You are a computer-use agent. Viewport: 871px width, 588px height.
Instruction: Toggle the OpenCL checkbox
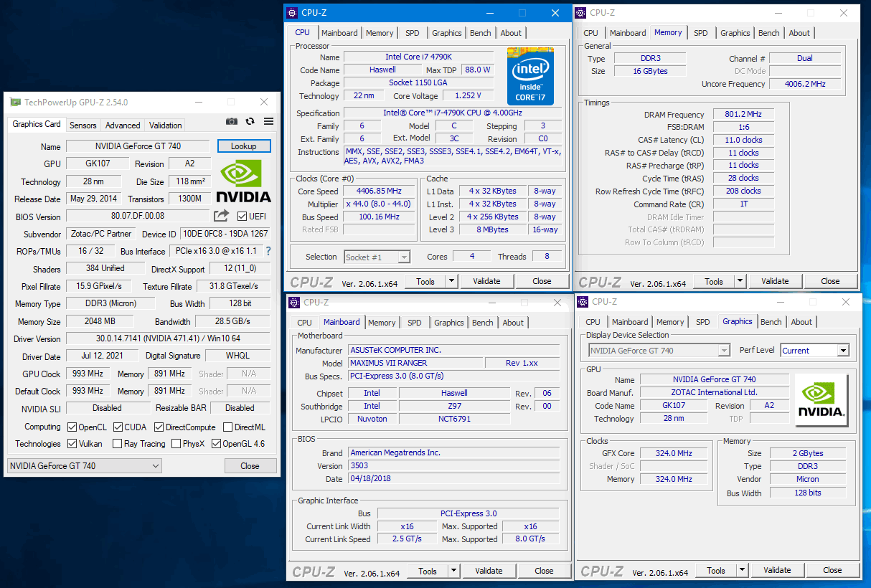(x=72, y=427)
